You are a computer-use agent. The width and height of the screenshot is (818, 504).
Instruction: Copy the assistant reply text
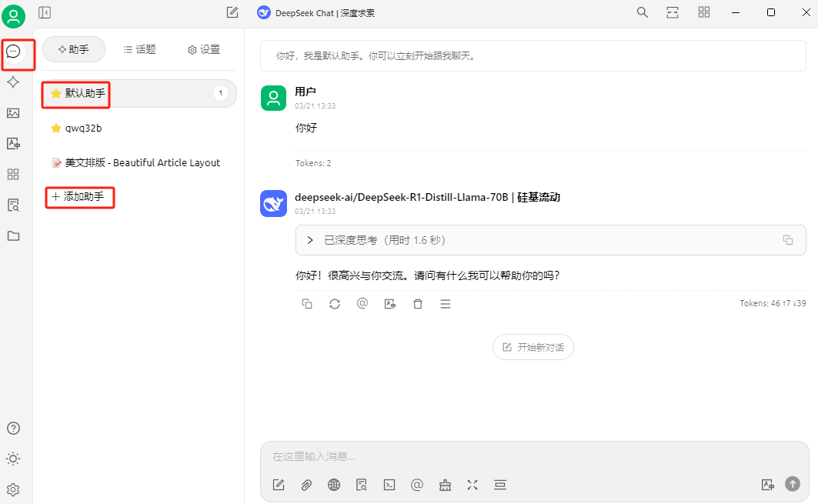point(307,304)
